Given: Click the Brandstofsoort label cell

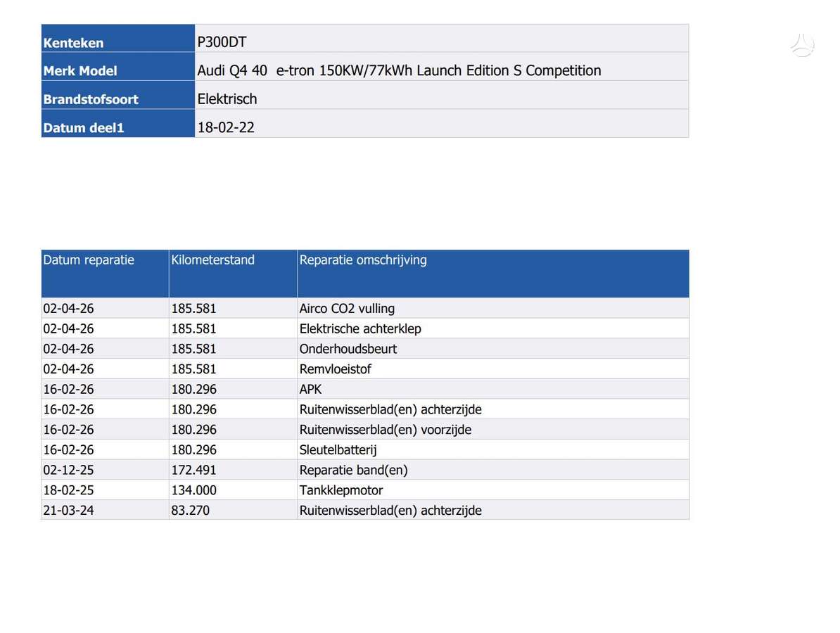Looking at the screenshot, I should (x=118, y=95).
